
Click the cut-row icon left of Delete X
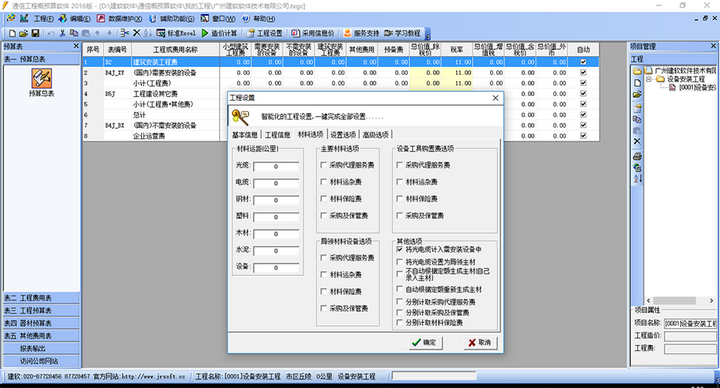(124, 33)
